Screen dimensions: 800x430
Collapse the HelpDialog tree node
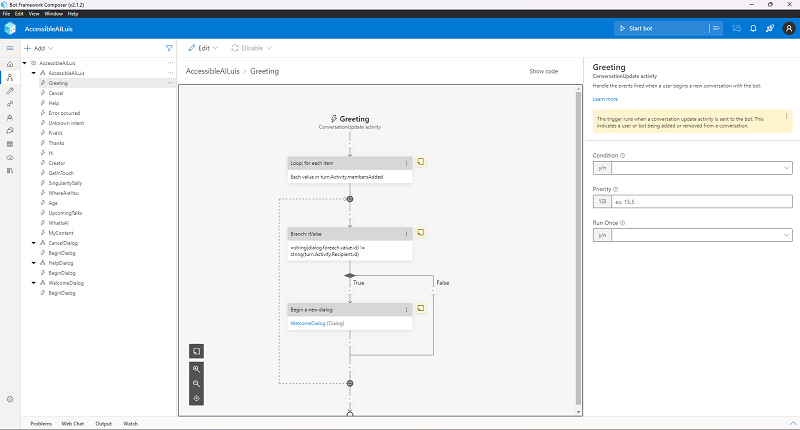pos(34,263)
